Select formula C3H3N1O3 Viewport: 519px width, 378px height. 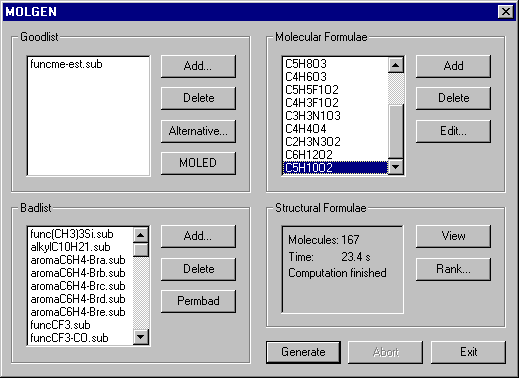335,116
